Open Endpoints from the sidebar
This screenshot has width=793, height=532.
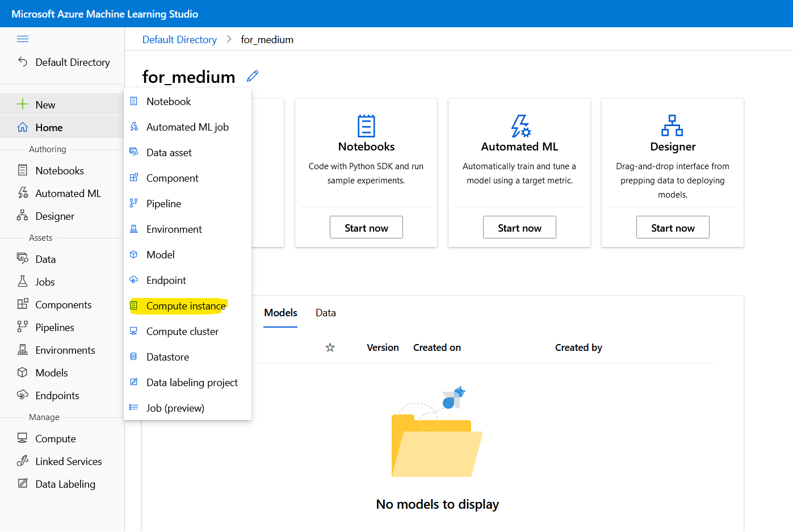[62, 395]
